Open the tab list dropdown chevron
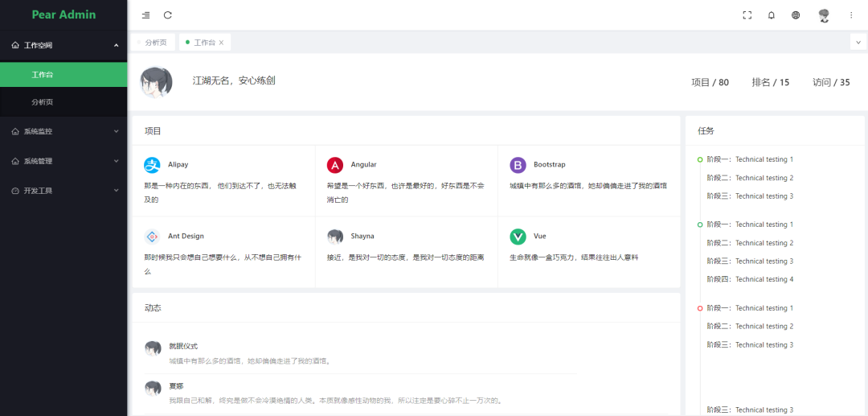The image size is (868, 416). pos(858,42)
